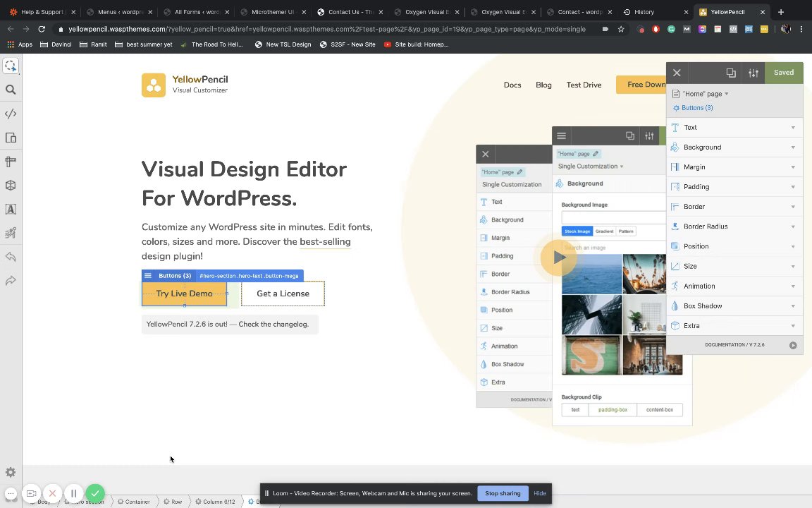Open Loom more options ellipsis
This screenshot has height=508, width=812.
pos(11,493)
